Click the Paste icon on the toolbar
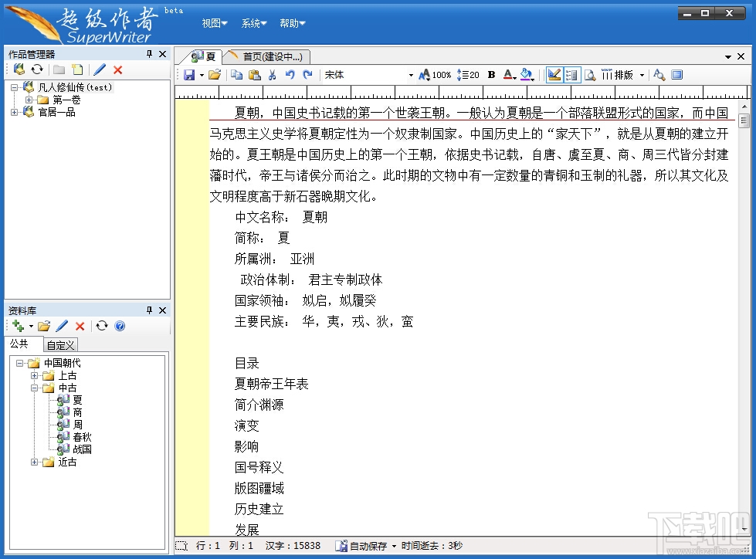Viewport: 756px width, 559px height. (x=254, y=74)
